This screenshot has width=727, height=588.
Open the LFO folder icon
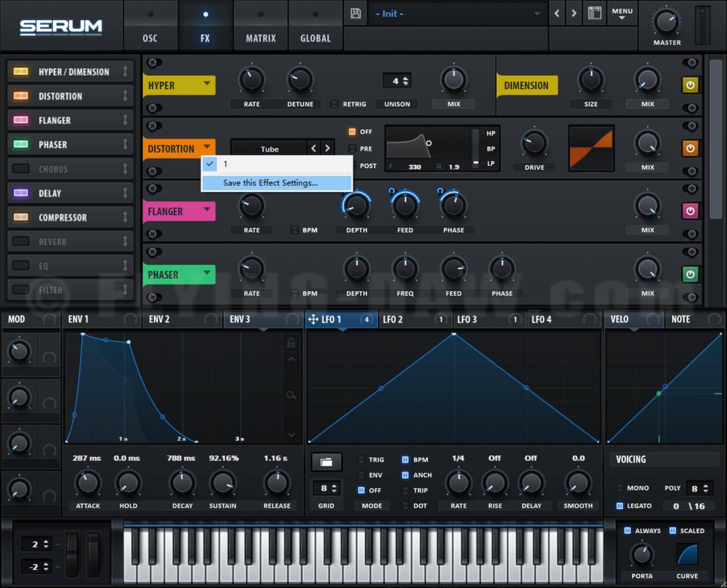tap(326, 462)
